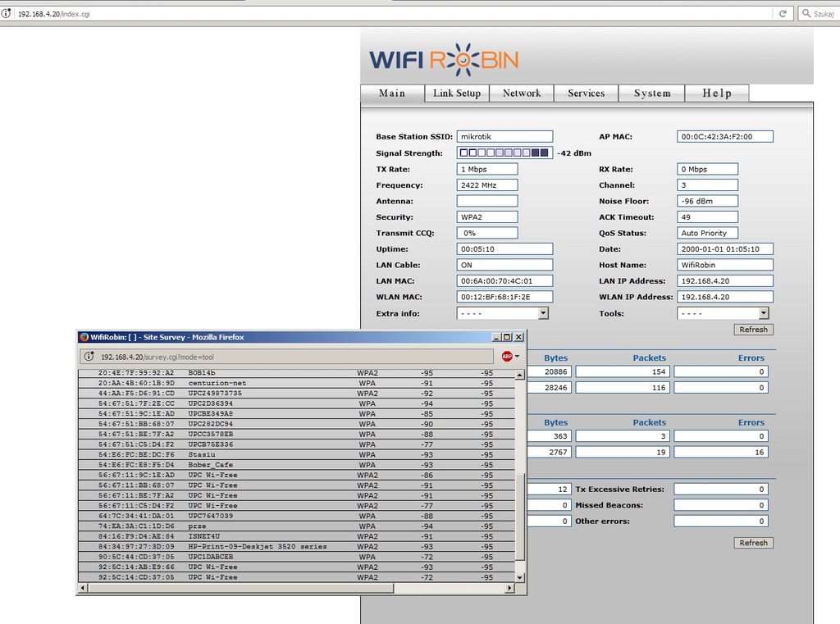
Task: Click the ACK Timeout field
Action: coord(708,217)
